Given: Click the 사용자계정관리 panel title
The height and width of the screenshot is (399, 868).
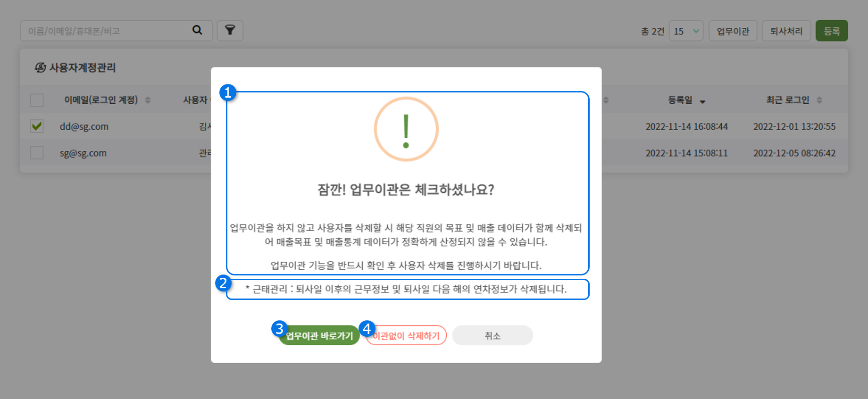Looking at the screenshot, I should click(x=83, y=67).
